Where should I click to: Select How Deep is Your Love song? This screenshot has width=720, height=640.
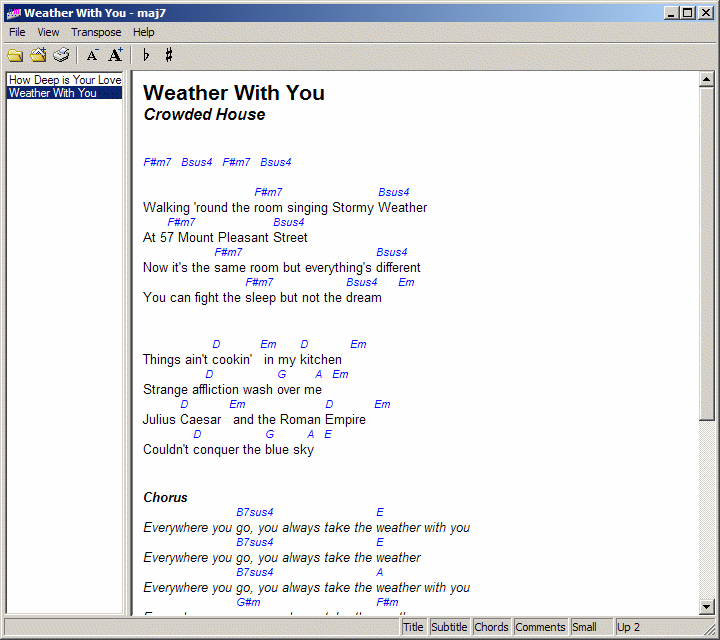tap(65, 80)
